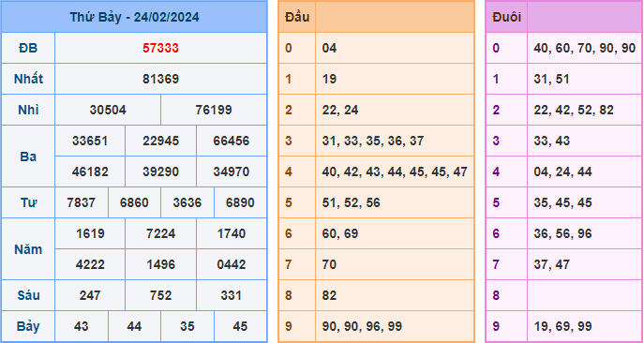The width and height of the screenshot is (644, 343).
Task: Click Đầu row 1 value 19
Action: point(329,79)
